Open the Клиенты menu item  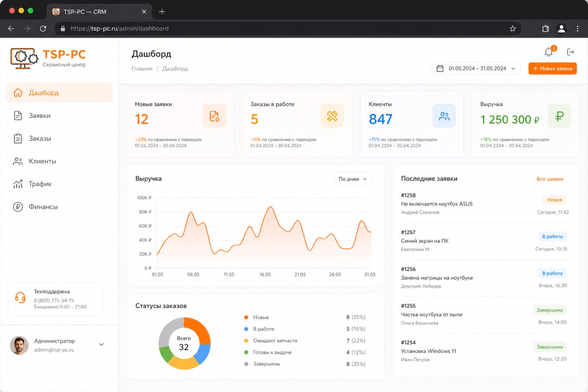59,161
